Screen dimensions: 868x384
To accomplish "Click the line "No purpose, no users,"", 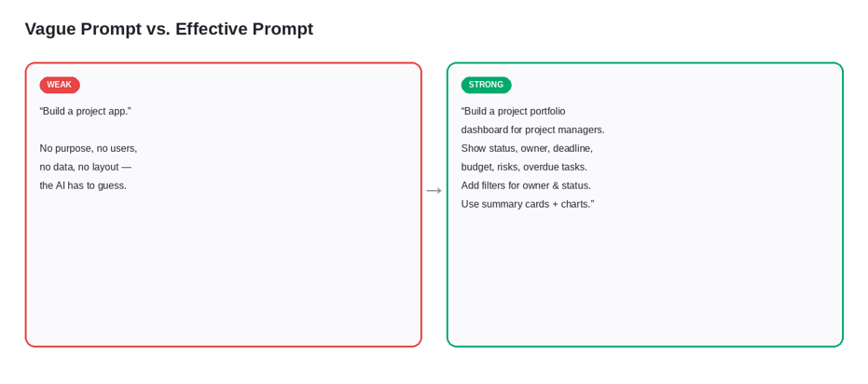I will tap(88, 148).
